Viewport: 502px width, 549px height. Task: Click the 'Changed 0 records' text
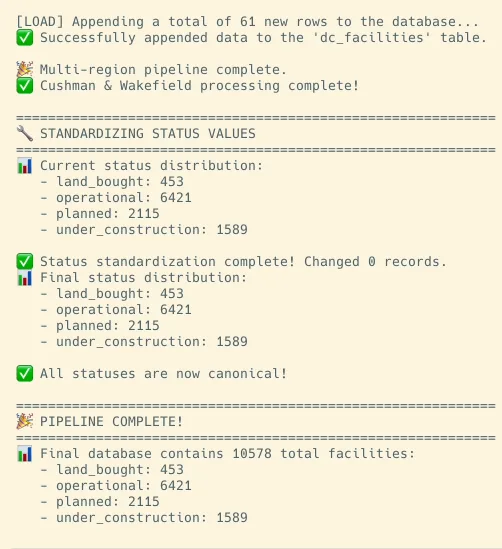point(371,262)
